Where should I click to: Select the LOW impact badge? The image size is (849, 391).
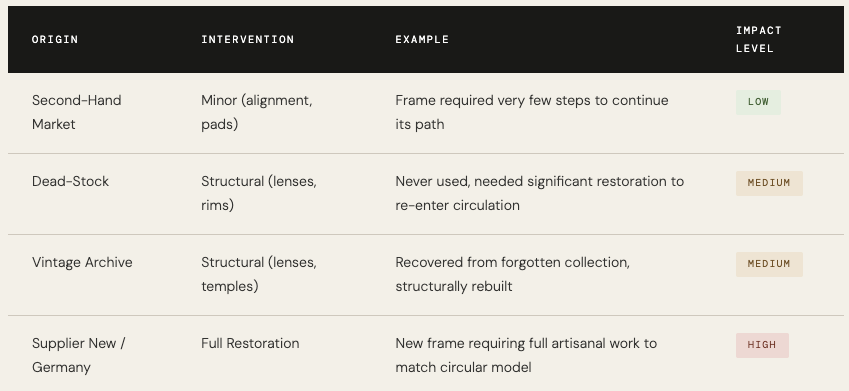758,102
